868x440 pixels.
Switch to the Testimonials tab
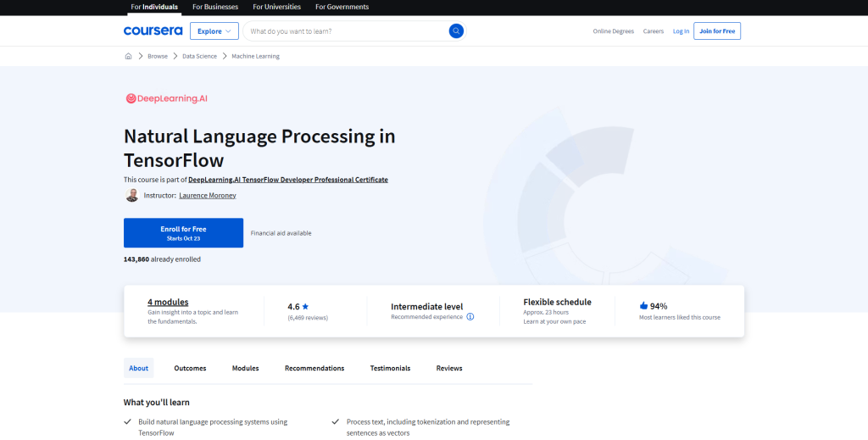[390, 368]
